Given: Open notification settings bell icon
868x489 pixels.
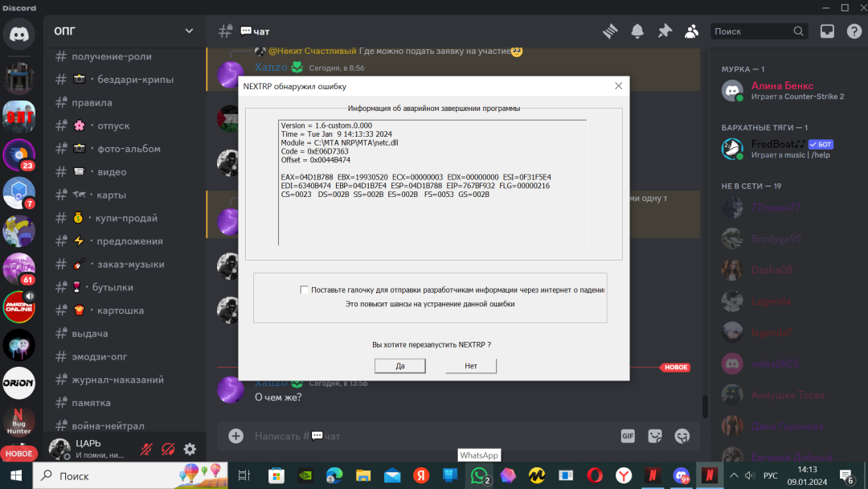Looking at the screenshot, I should coord(637,31).
